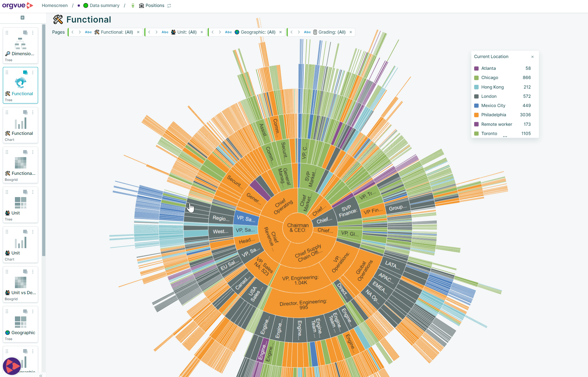
Task: Select the Unit Chart page thumbnail
Action: coord(20,244)
